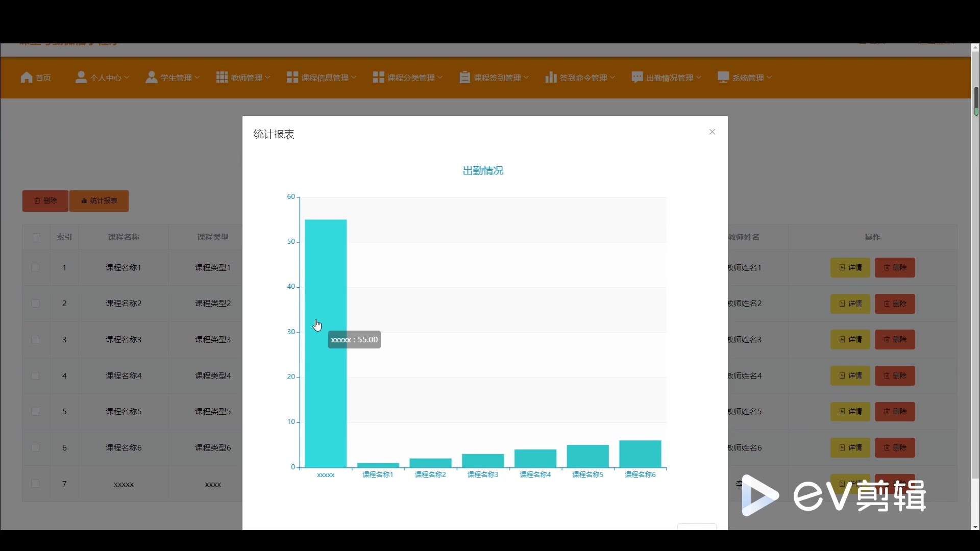Image resolution: width=980 pixels, height=551 pixels.
Task: Expand the 课程分类管理 dropdown arrow
Action: [x=440, y=78]
